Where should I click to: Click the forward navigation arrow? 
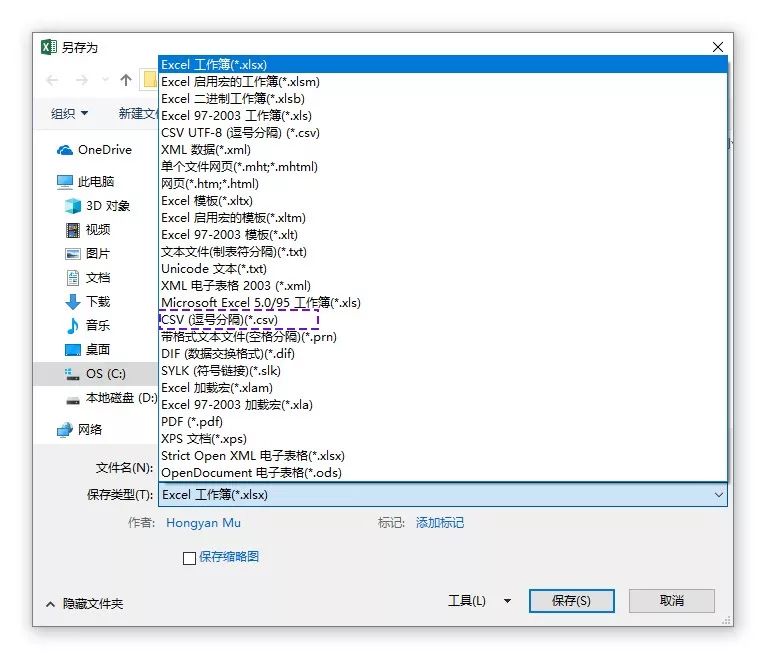tap(82, 80)
